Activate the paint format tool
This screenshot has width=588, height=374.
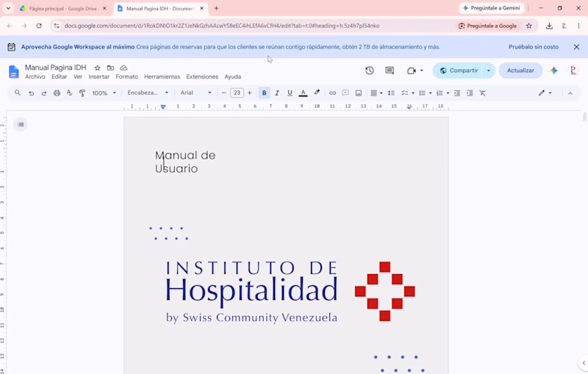pos(82,93)
